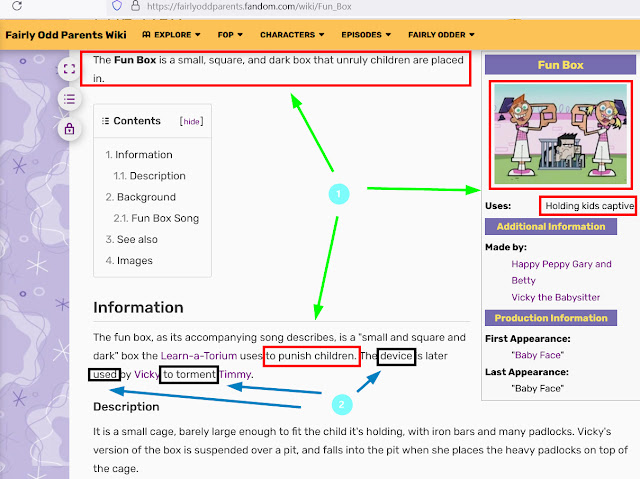Click the Additional Information infobox header
This screenshot has height=479, width=640.
(551, 226)
